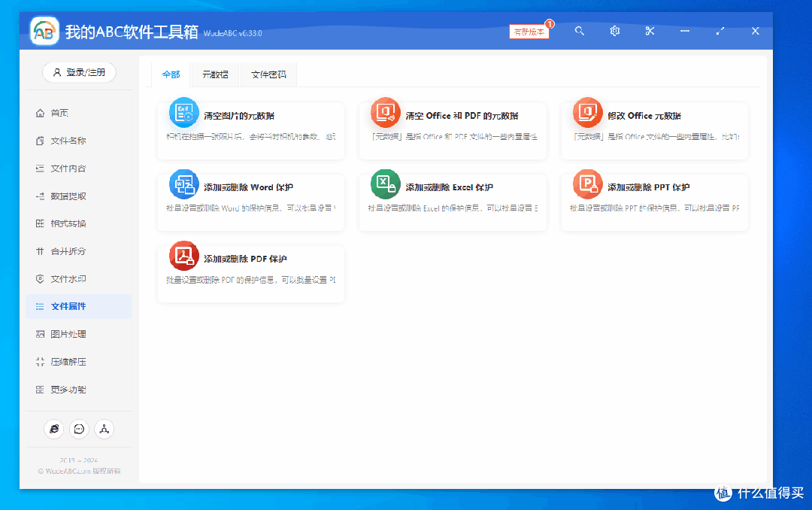
Task: Open 添加或删除 Word 保护 card title
Action: [249, 187]
